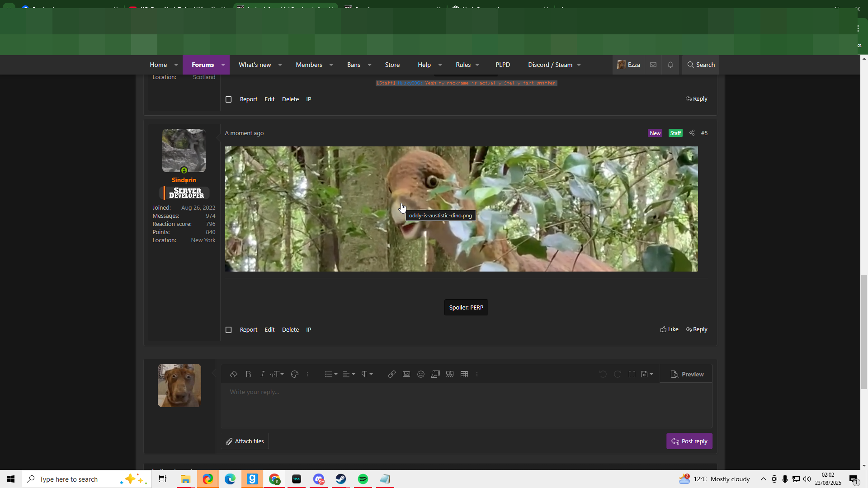Open the Members nav item
The height and width of the screenshot is (488, 868).
point(309,65)
